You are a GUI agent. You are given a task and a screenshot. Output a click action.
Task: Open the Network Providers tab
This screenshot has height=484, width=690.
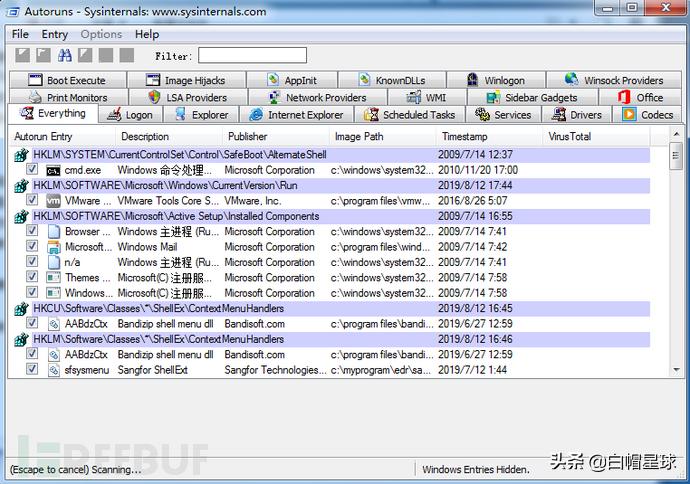point(318,97)
